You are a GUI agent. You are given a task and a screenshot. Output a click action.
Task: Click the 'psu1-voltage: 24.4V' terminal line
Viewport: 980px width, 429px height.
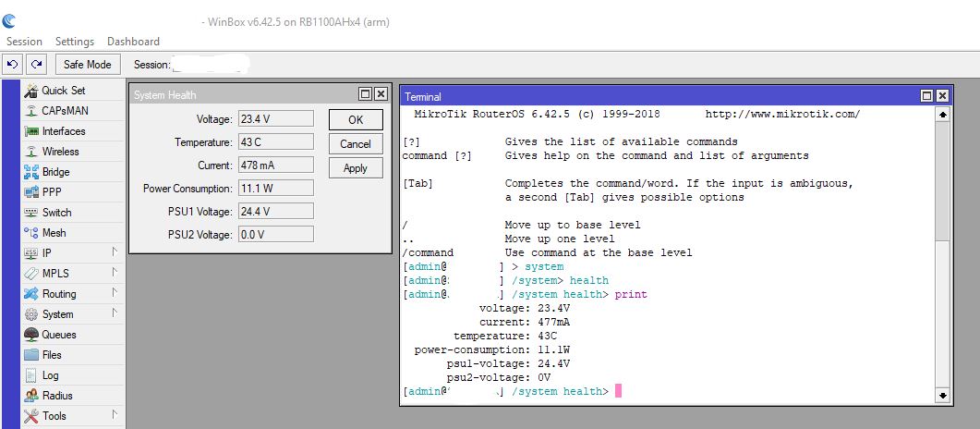pyautogui.click(x=508, y=363)
